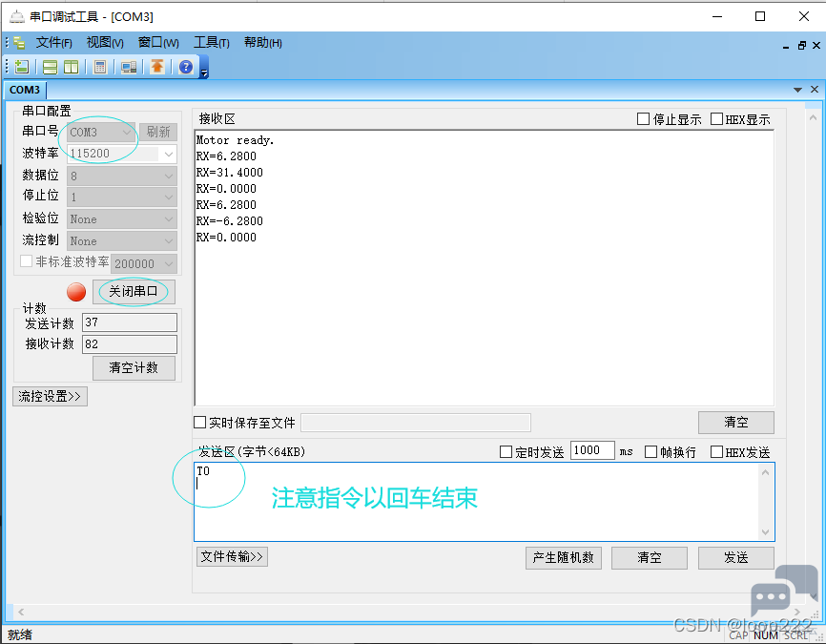Click the timed send interval 1000 field
The image size is (826, 644).
(592, 450)
